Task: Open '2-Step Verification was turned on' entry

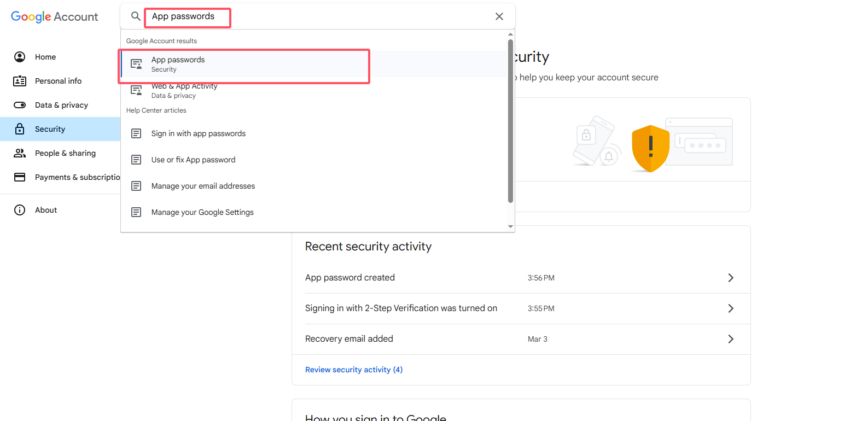Action: (x=521, y=308)
